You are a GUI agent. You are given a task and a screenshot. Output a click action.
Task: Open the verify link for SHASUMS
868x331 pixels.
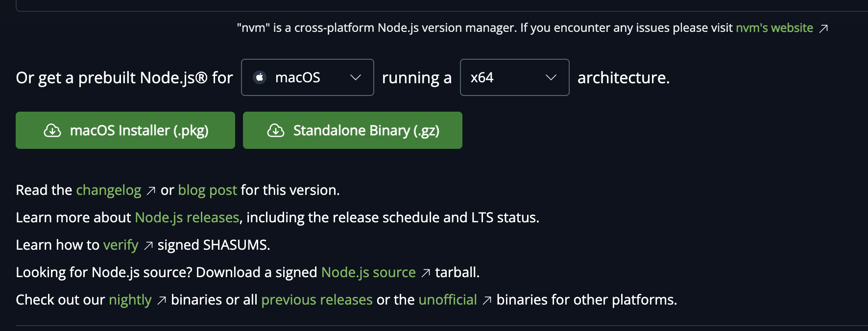tap(121, 245)
